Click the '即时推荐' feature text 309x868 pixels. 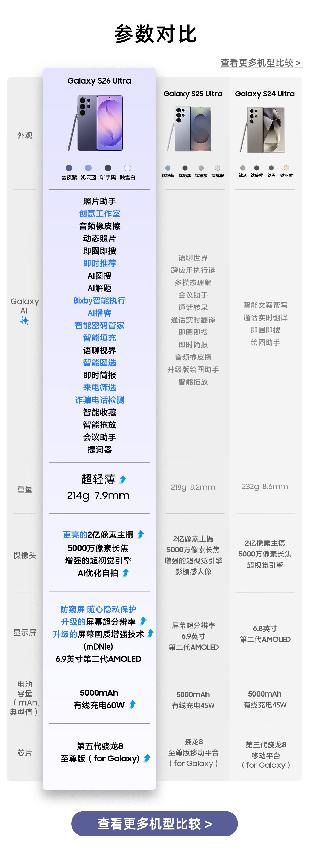pyautogui.click(x=100, y=263)
